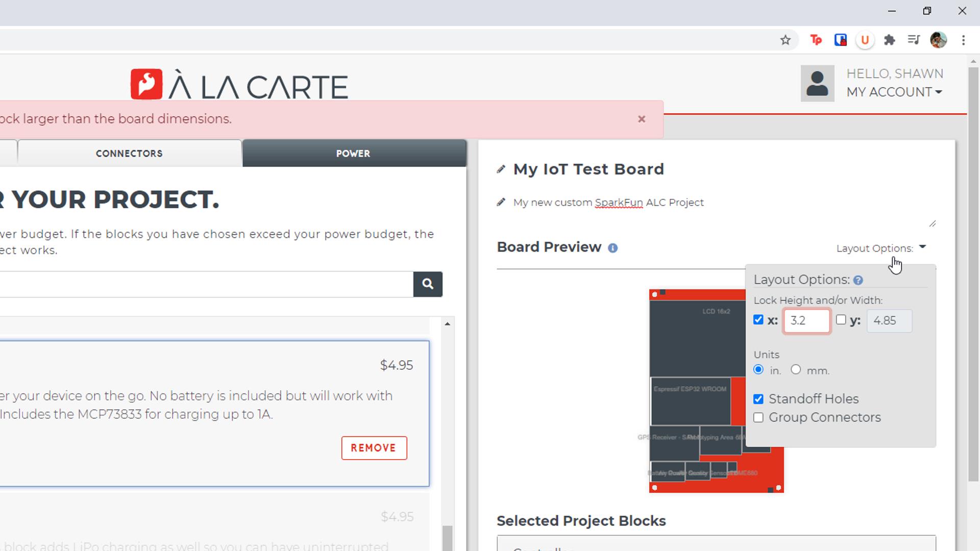Open Chrome three-dot menu
The height and width of the screenshot is (551, 980).
tap(963, 40)
